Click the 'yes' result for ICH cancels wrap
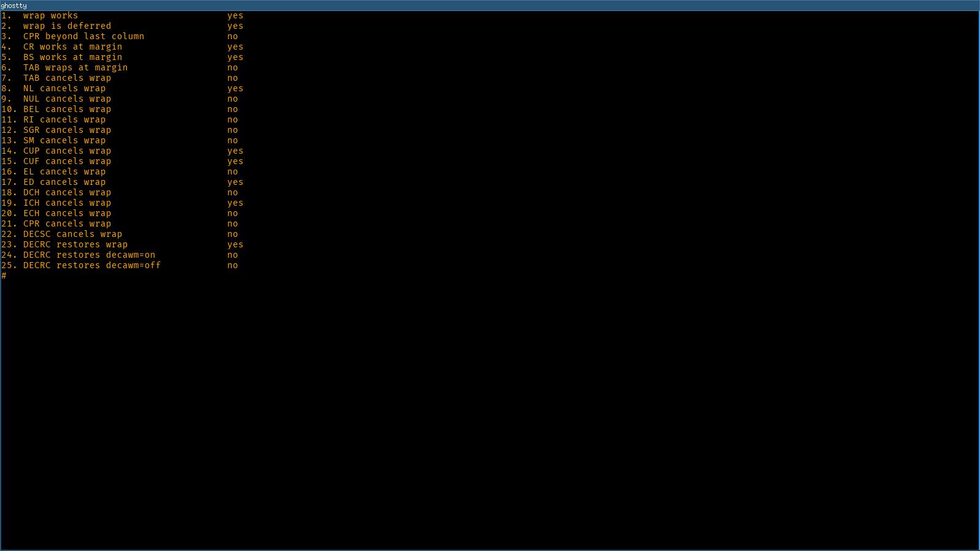The height and width of the screenshot is (551, 980). click(235, 203)
